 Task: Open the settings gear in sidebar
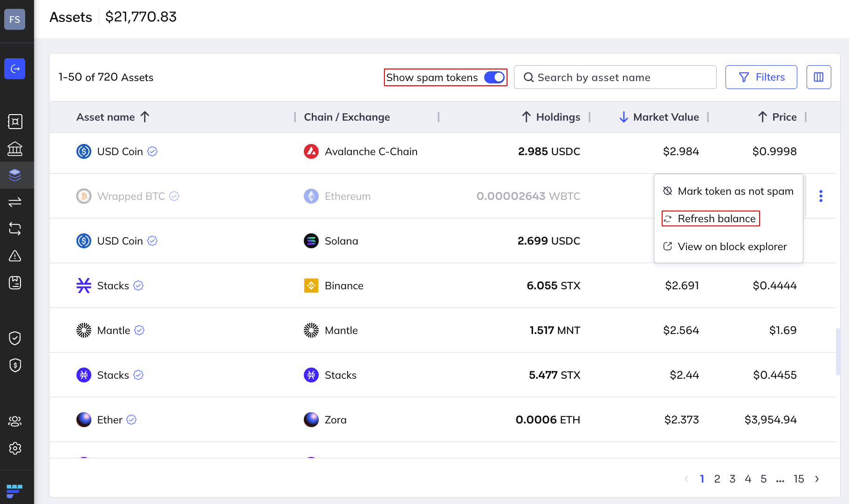(x=14, y=448)
